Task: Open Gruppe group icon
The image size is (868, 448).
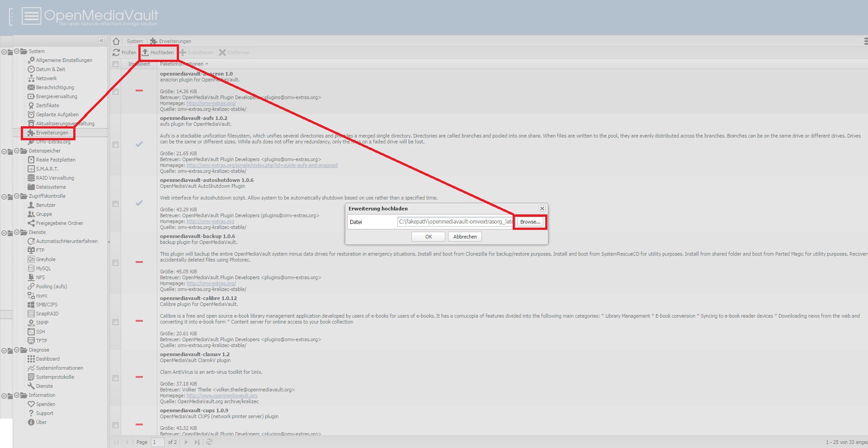Action: coord(31,214)
